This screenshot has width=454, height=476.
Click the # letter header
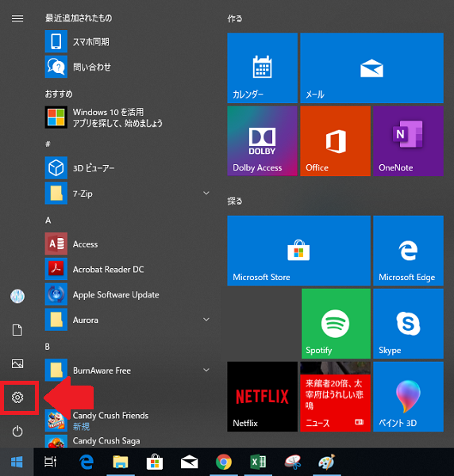[x=48, y=144]
